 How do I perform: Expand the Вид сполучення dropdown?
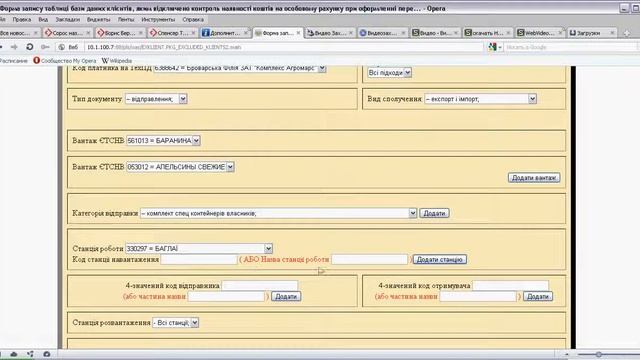click(x=532, y=99)
